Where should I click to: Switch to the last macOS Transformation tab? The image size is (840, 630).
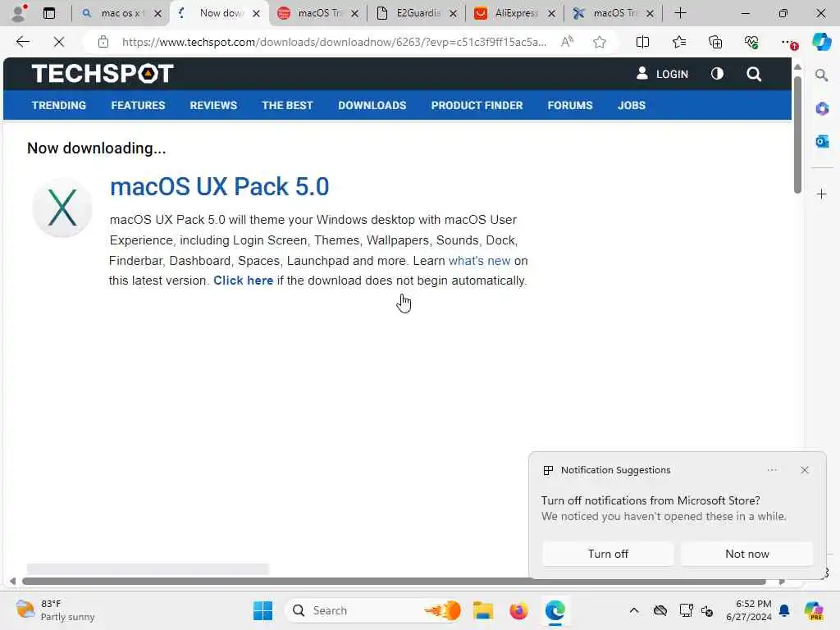614,13
